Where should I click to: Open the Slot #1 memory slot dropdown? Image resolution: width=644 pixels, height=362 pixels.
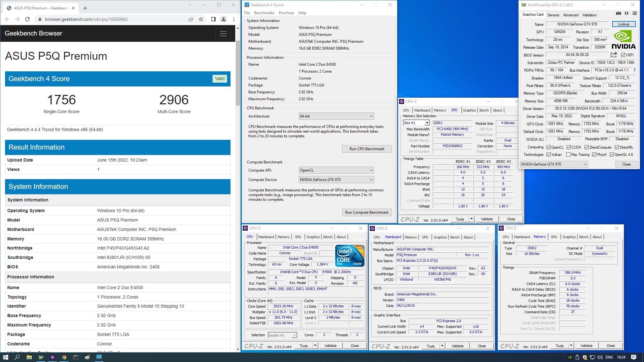pyautogui.click(x=416, y=123)
